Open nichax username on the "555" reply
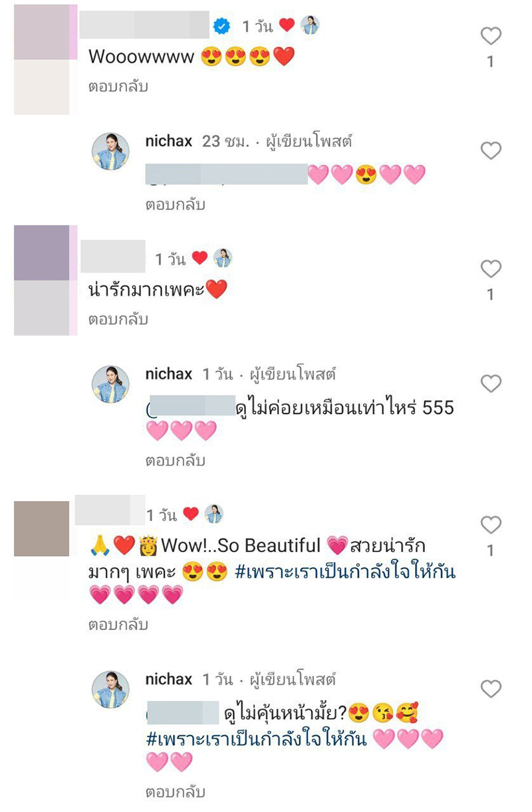 pyautogui.click(x=169, y=374)
